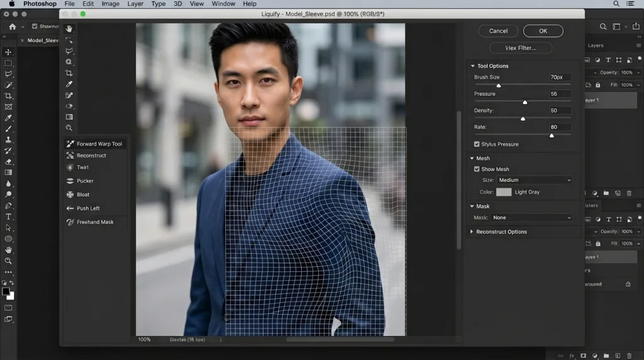Select the Rectangular Marquee tool
This screenshot has height=360, width=644.
click(8, 64)
